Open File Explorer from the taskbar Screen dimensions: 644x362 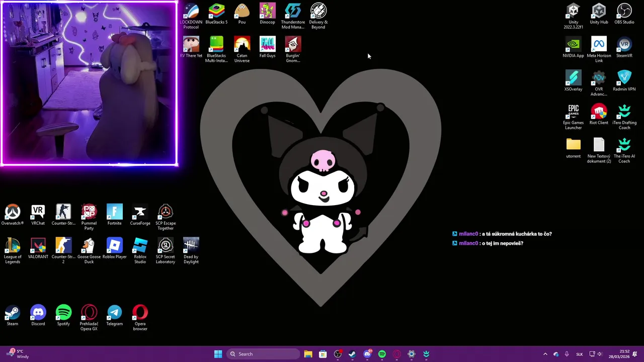coord(308,354)
